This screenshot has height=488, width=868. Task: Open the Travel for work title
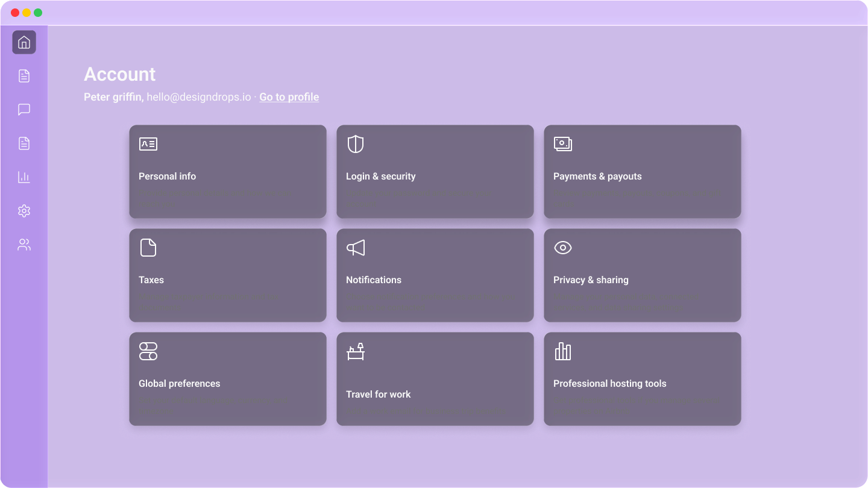(x=379, y=395)
